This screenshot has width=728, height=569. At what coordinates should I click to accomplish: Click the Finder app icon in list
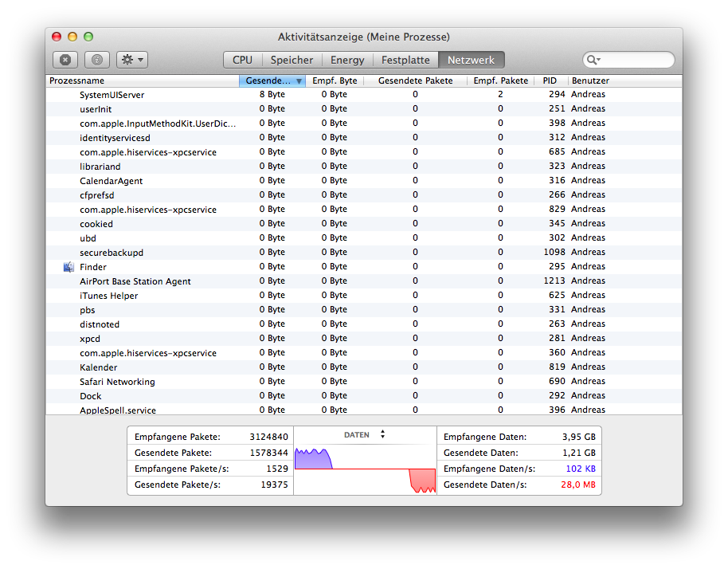pyautogui.click(x=68, y=267)
